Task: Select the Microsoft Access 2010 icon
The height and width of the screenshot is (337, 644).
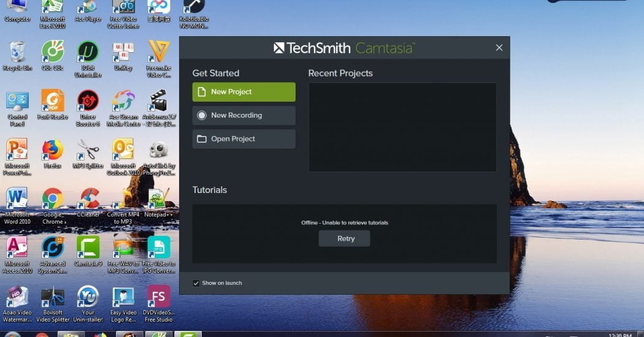Action: point(17,254)
